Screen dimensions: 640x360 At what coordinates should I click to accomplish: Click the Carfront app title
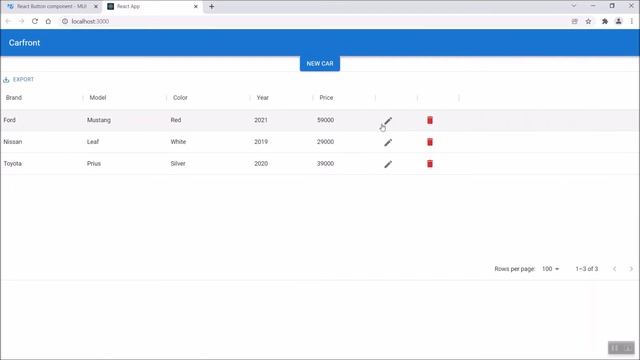point(24,43)
